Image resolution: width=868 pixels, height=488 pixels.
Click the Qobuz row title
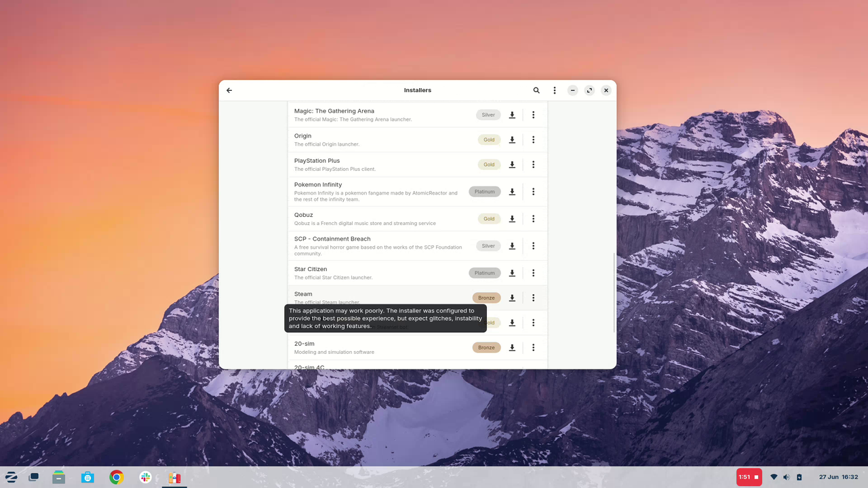[304, 215]
